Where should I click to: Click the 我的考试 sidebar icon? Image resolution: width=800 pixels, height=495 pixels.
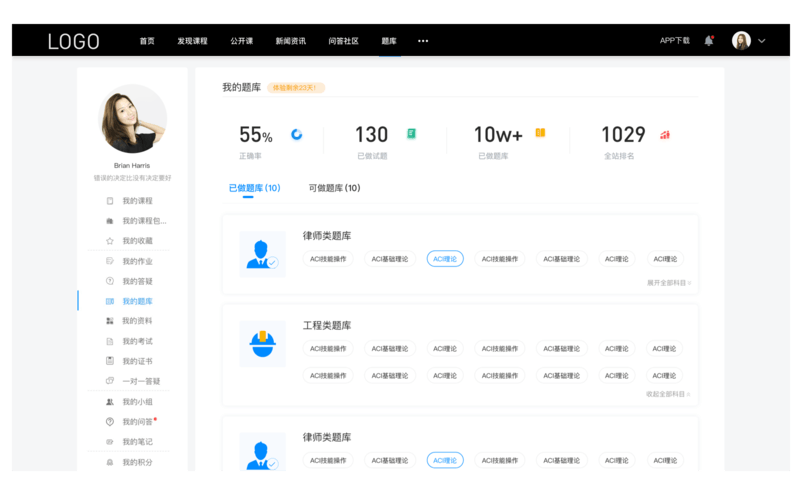click(x=110, y=341)
